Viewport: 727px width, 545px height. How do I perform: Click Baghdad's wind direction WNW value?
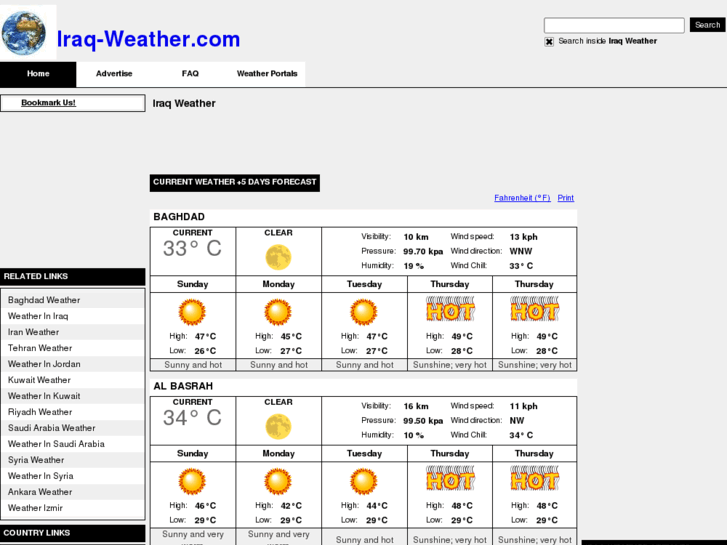click(x=521, y=251)
